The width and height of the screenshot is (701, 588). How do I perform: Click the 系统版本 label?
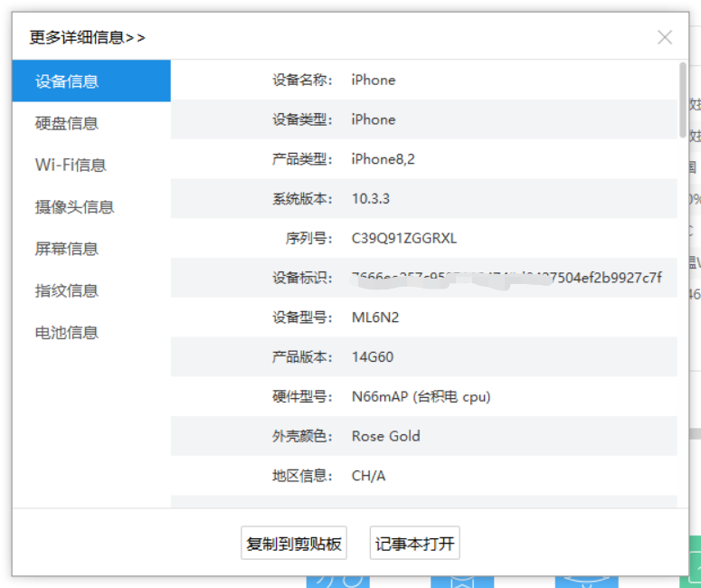[x=302, y=198]
